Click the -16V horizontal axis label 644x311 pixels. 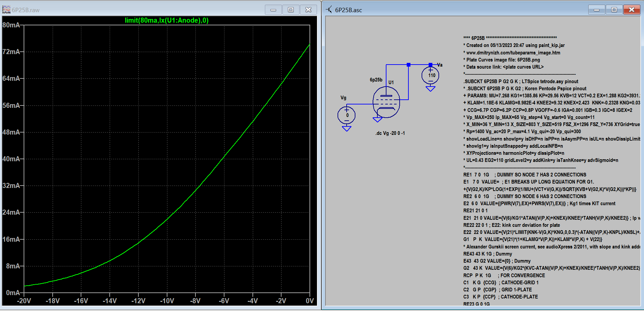(81, 301)
